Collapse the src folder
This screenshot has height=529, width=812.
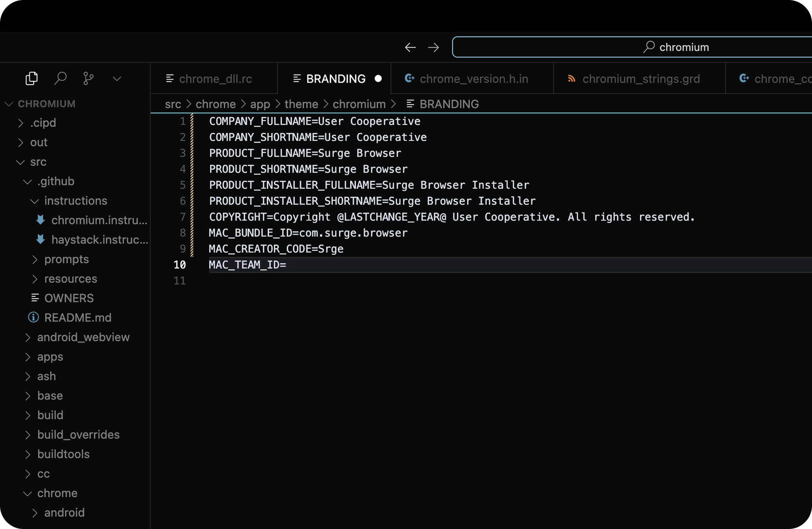click(x=75, y=162)
